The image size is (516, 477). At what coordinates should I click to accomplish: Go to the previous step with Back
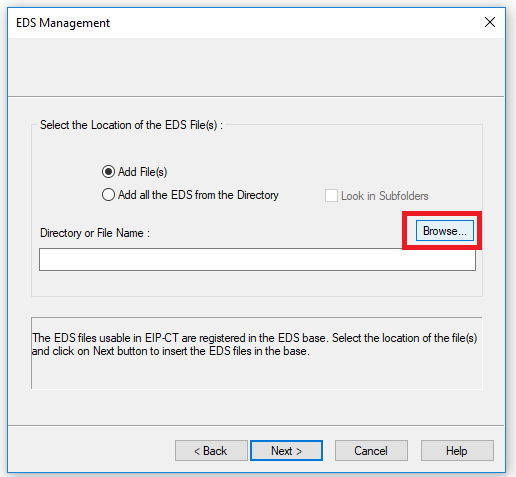[211, 451]
